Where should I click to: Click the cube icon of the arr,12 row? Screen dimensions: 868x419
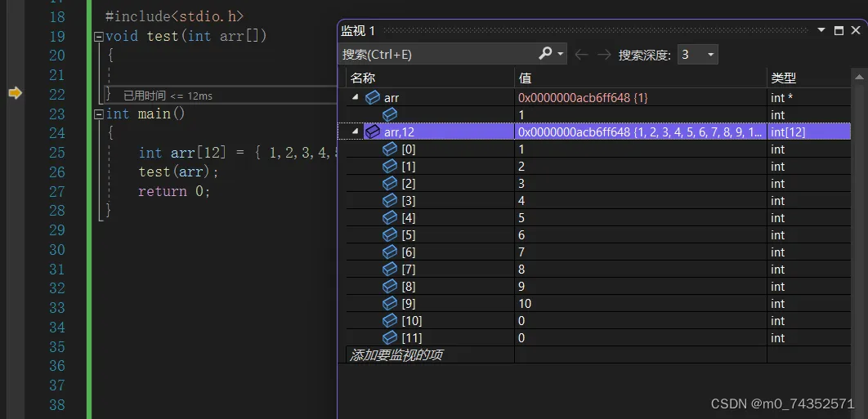coord(373,131)
